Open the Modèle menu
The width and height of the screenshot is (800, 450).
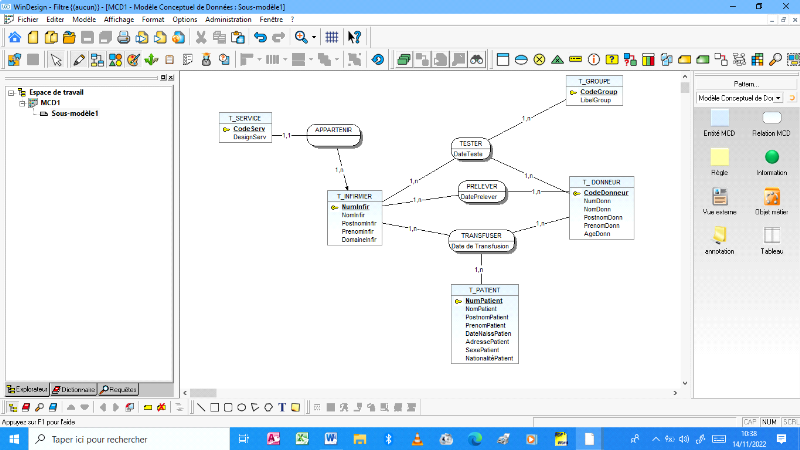pos(85,19)
